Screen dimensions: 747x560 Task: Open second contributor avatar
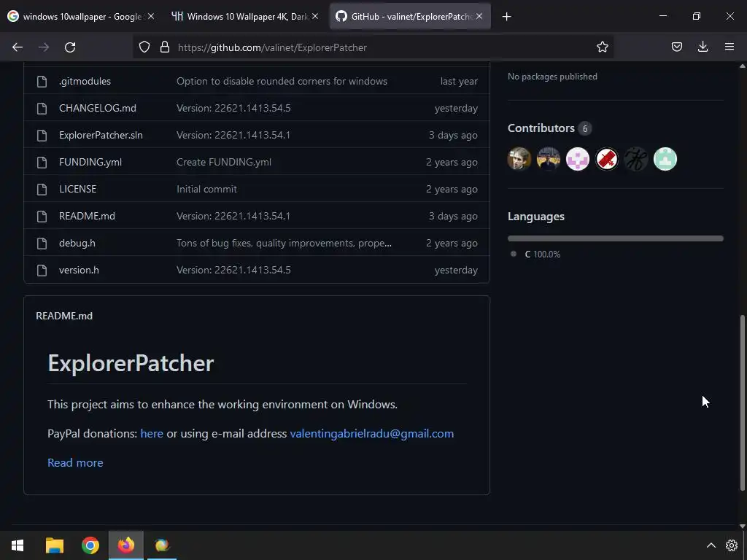(x=549, y=159)
